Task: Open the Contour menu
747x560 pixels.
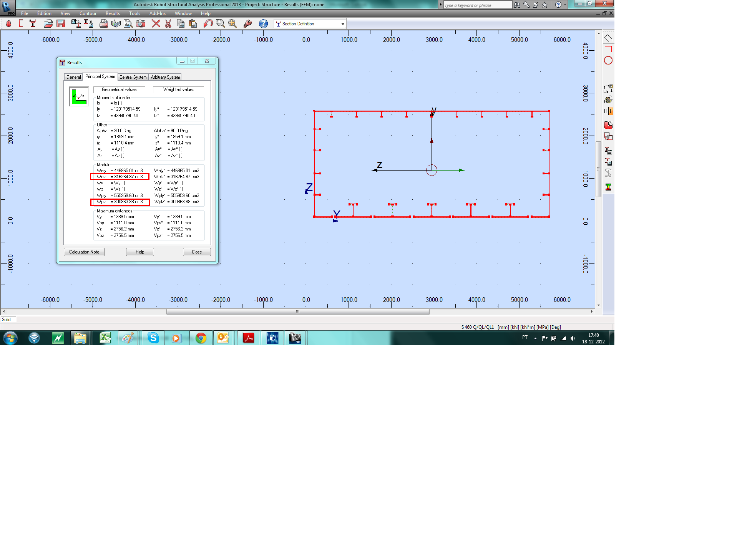Action: [88, 13]
